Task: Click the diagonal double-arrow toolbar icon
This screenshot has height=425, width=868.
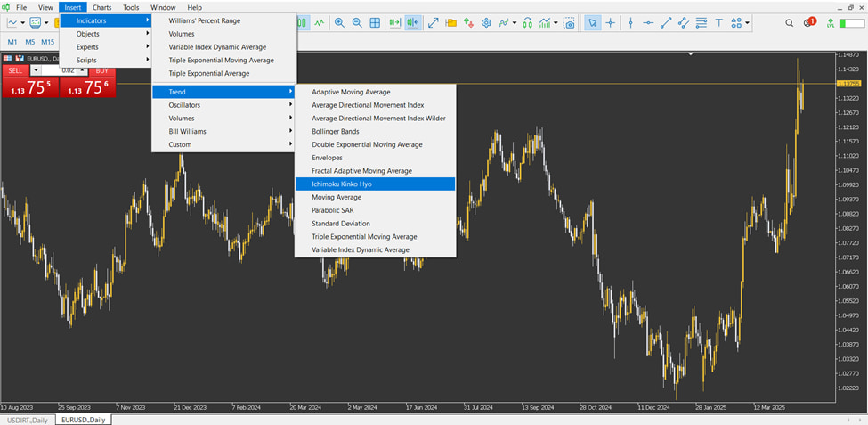Action: pyautogui.click(x=434, y=22)
